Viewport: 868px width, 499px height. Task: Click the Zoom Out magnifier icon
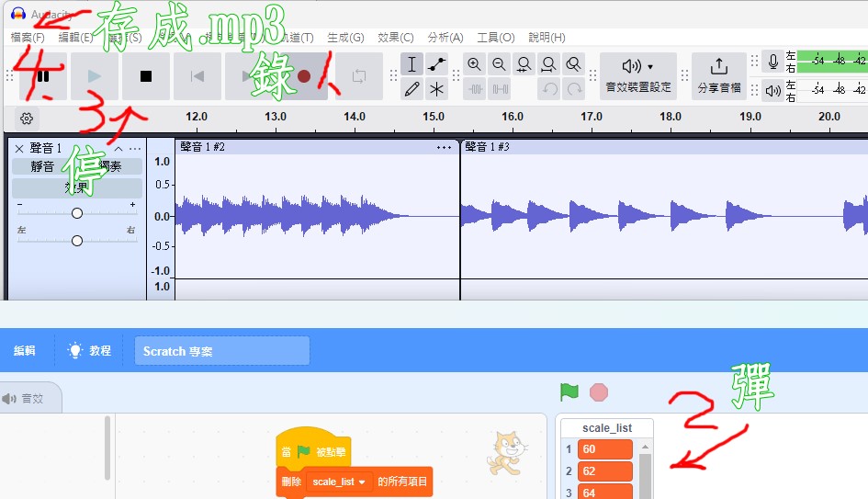(499, 64)
